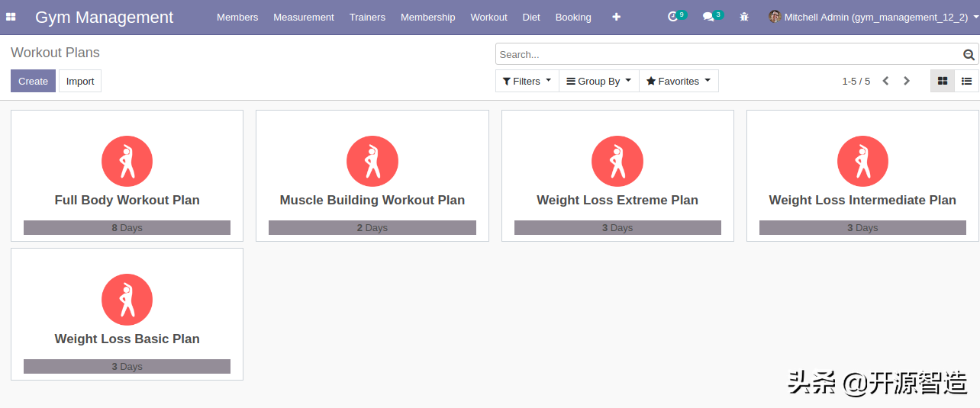Open Weight Loss Extreme Plan card
This screenshot has width=980, height=408.
click(x=617, y=200)
